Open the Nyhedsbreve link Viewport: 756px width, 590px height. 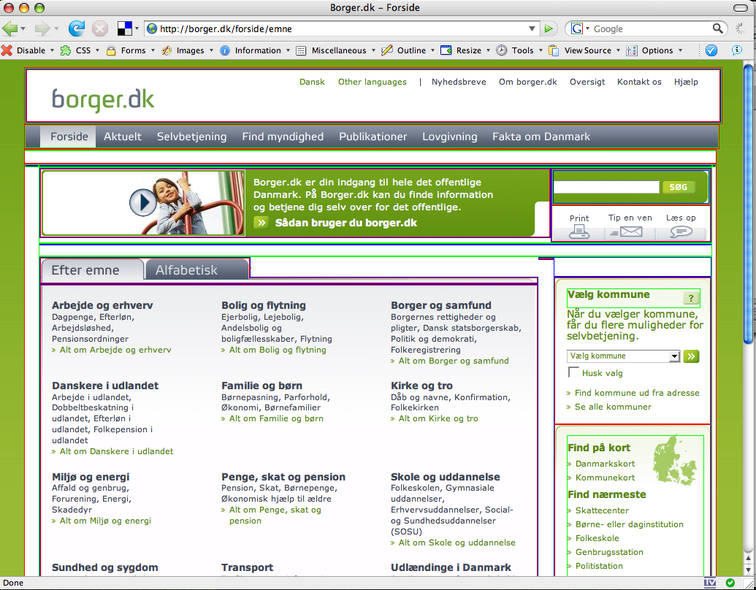(459, 82)
